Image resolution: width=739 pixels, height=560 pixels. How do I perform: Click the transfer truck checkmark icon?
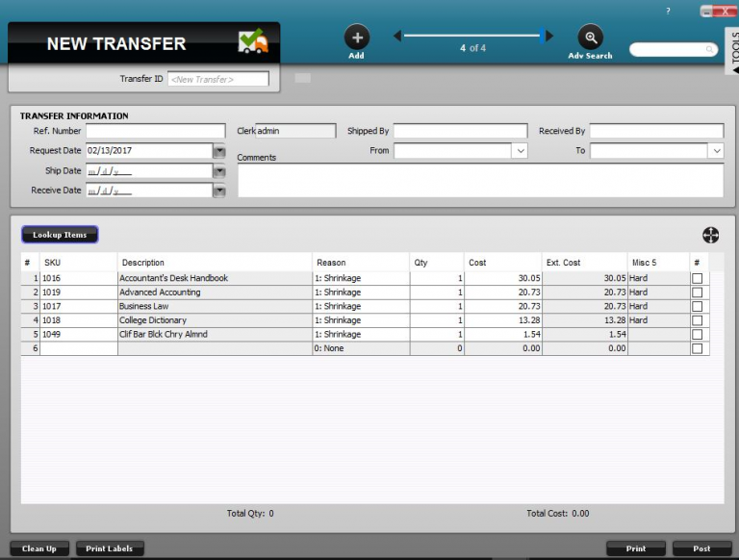253,41
